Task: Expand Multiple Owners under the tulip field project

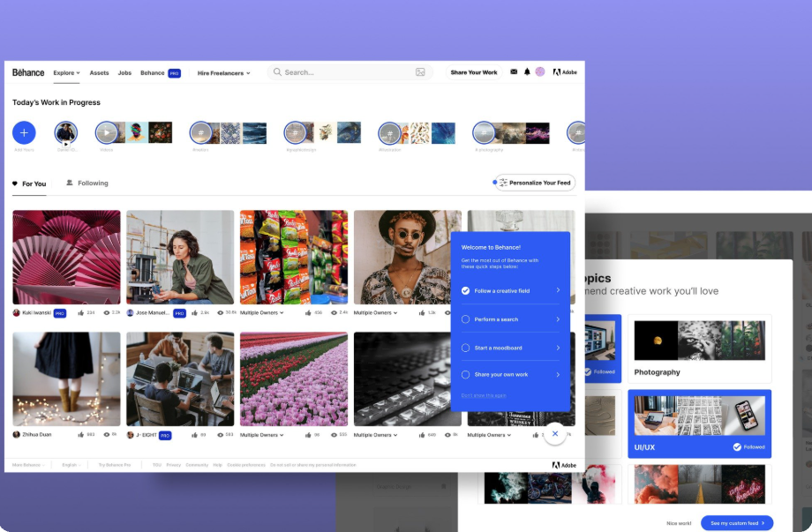Action: pos(262,435)
